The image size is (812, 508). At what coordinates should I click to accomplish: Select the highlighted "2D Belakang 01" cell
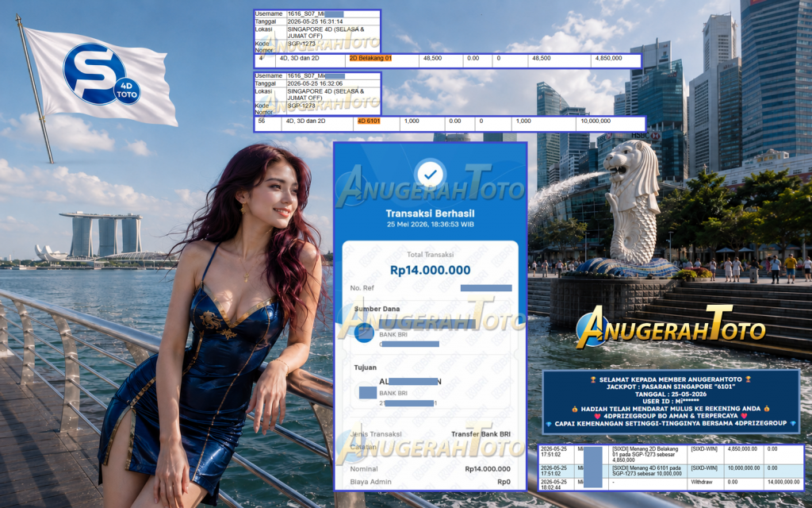370,59
